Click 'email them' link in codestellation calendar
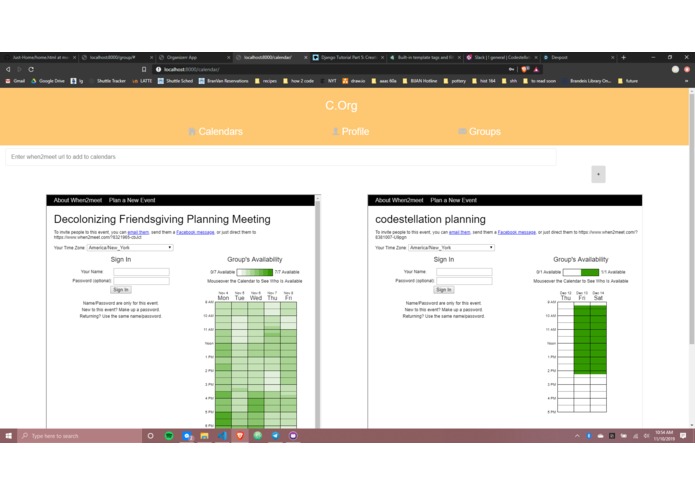695x494 pixels. (460, 232)
